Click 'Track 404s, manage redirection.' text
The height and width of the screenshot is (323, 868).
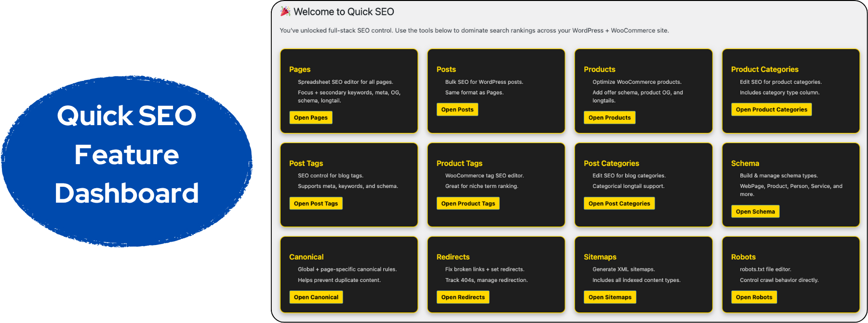[x=486, y=280]
